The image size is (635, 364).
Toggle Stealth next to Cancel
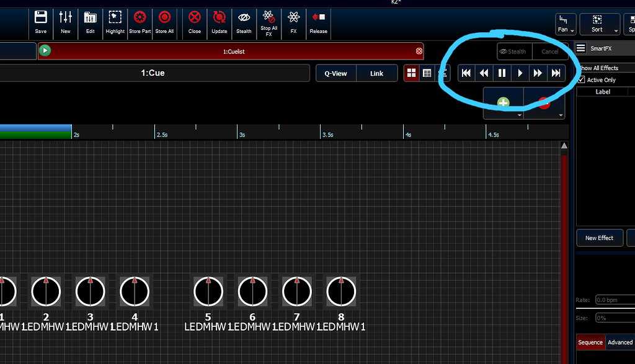(x=513, y=51)
